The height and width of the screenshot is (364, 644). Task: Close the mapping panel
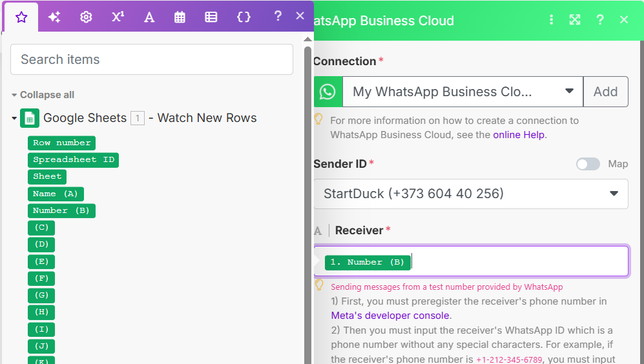[300, 16]
